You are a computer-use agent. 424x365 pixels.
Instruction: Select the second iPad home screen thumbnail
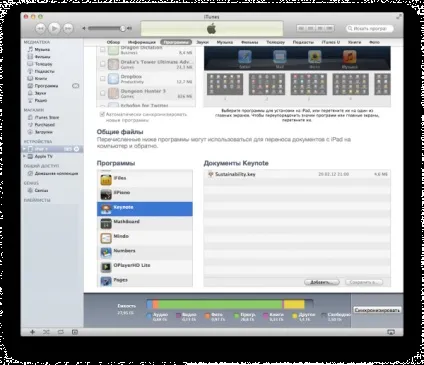267,84
